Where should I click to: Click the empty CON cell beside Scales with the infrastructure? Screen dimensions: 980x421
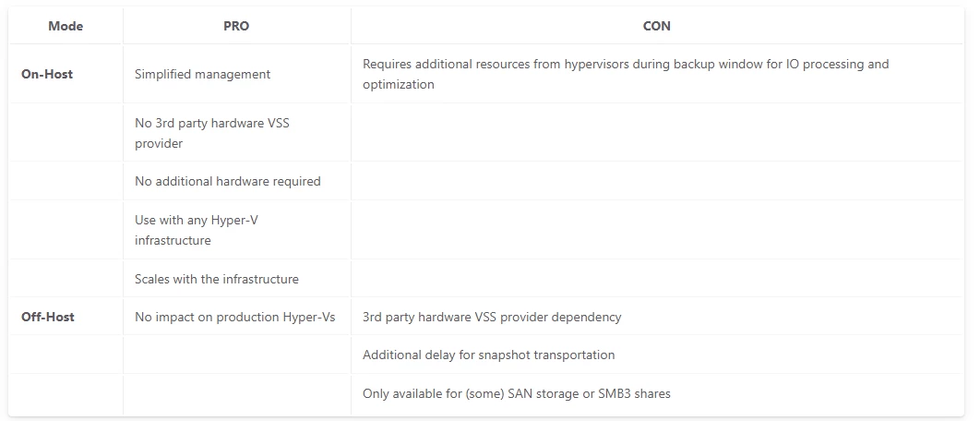pos(656,279)
